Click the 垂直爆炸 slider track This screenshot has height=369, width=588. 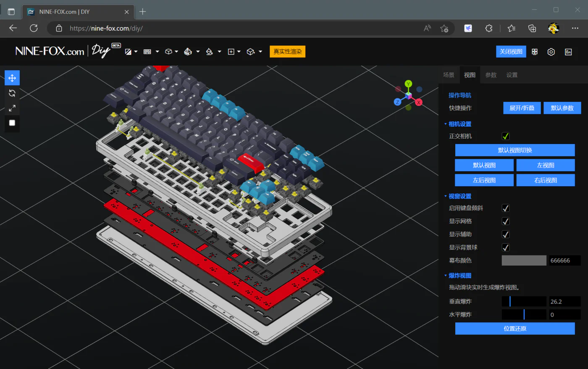pos(524,301)
